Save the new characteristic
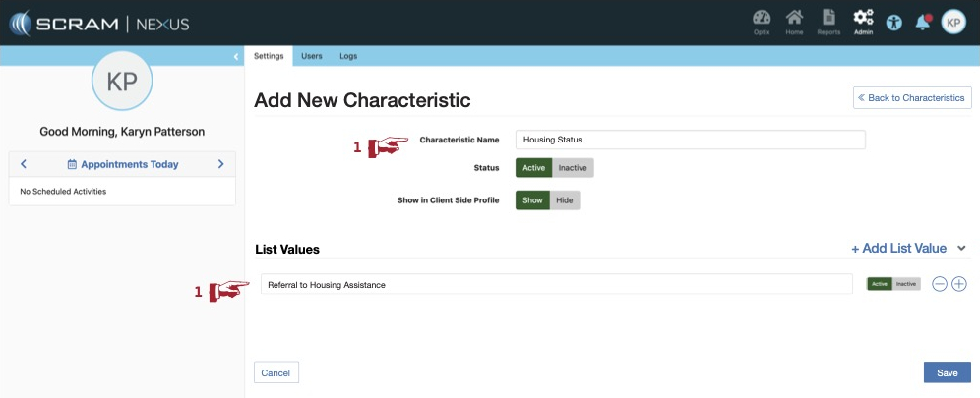 click(947, 373)
